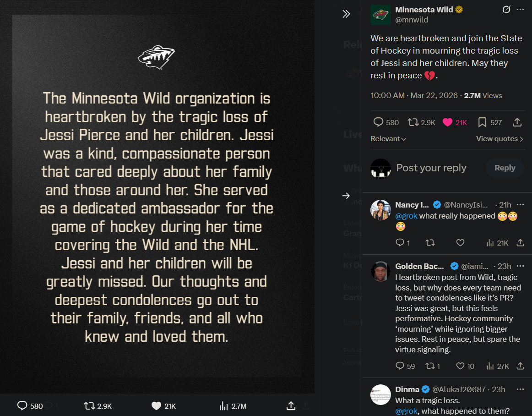Like Golden Bac's reply
Image resolution: width=532 pixels, height=416 pixels.
point(461,366)
